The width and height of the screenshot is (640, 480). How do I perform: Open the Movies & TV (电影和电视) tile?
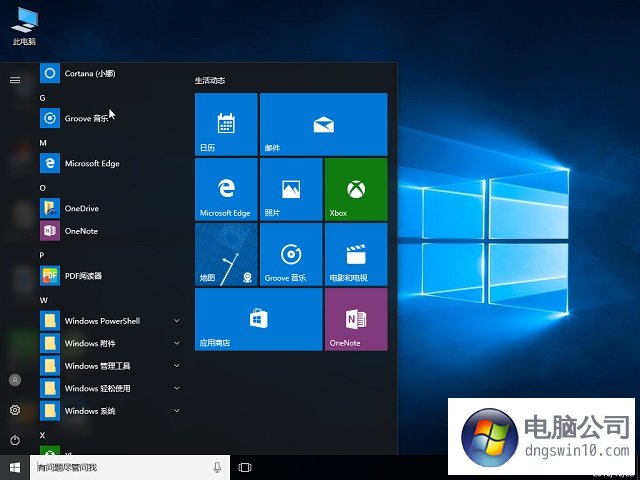coord(356,254)
